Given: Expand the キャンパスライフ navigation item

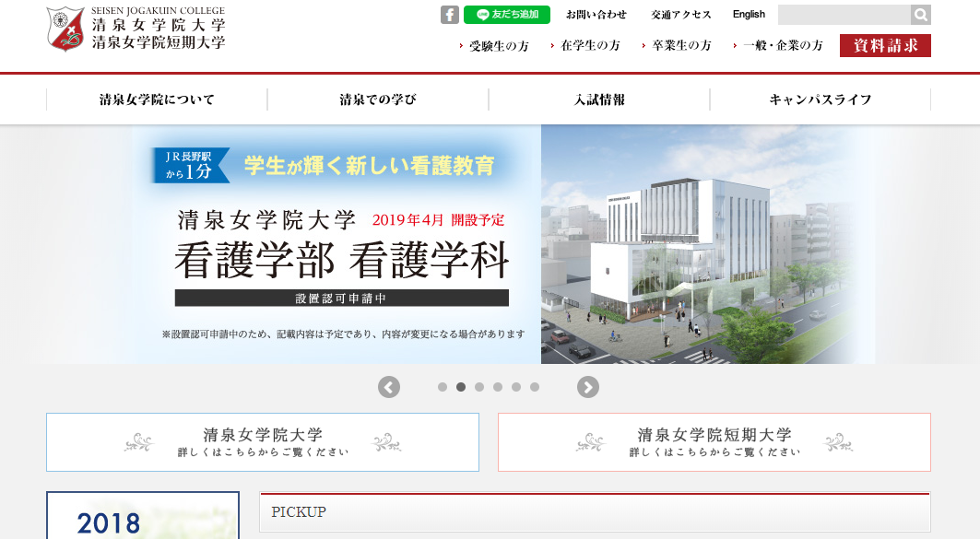Looking at the screenshot, I should tap(821, 100).
